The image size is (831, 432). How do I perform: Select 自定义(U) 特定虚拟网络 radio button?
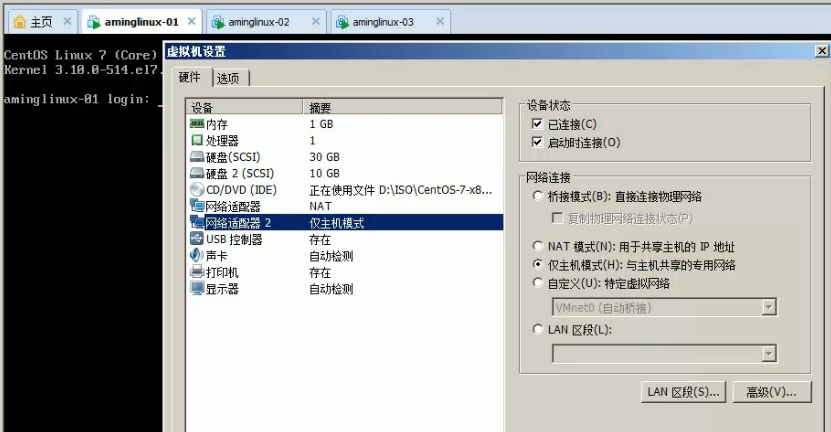(537, 283)
